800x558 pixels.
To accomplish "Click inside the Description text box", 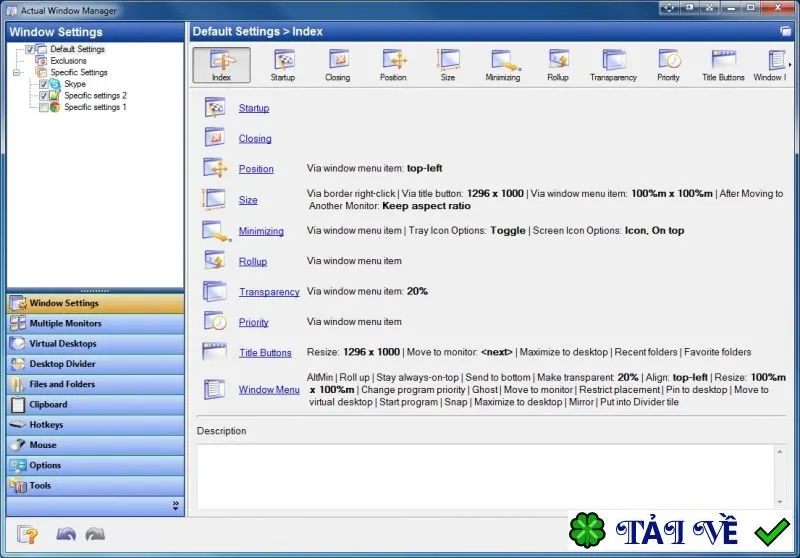I will point(486,476).
